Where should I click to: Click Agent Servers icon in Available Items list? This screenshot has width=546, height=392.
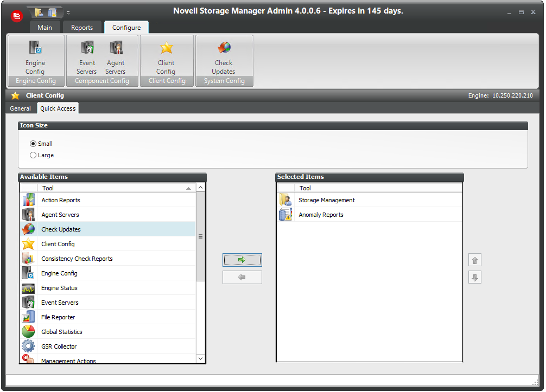click(x=28, y=215)
